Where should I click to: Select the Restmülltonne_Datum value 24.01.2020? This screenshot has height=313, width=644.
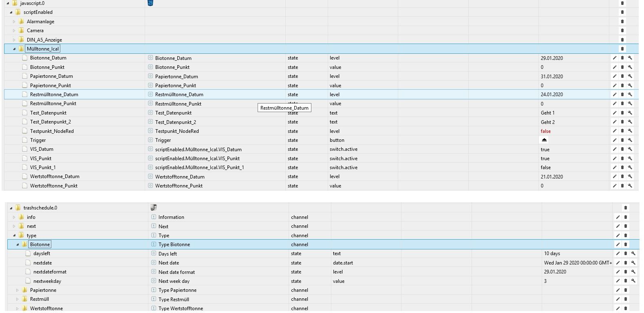coord(552,94)
